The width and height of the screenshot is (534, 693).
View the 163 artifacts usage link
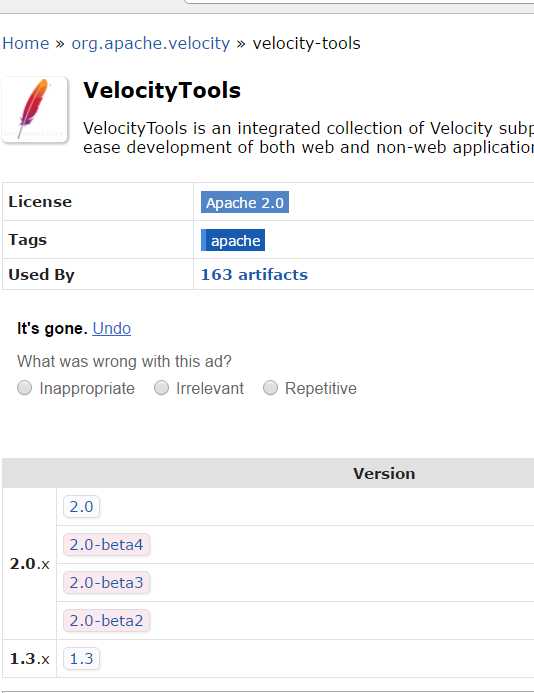(x=254, y=274)
